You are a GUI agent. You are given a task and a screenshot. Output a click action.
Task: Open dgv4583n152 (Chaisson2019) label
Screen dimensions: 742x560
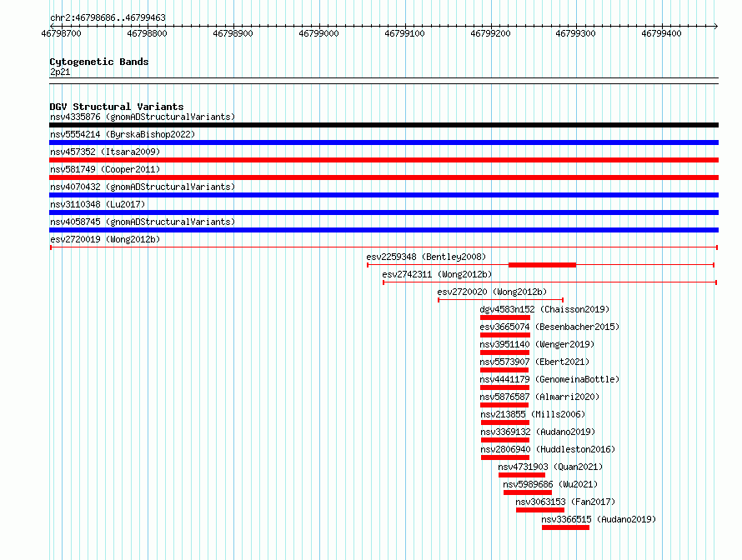coord(544,309)
